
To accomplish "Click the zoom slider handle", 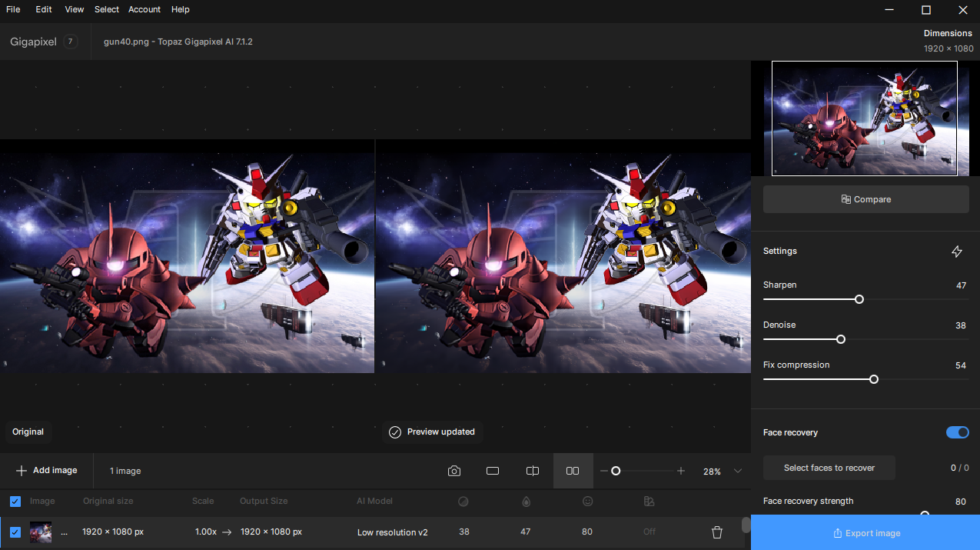I will (616, 471).
